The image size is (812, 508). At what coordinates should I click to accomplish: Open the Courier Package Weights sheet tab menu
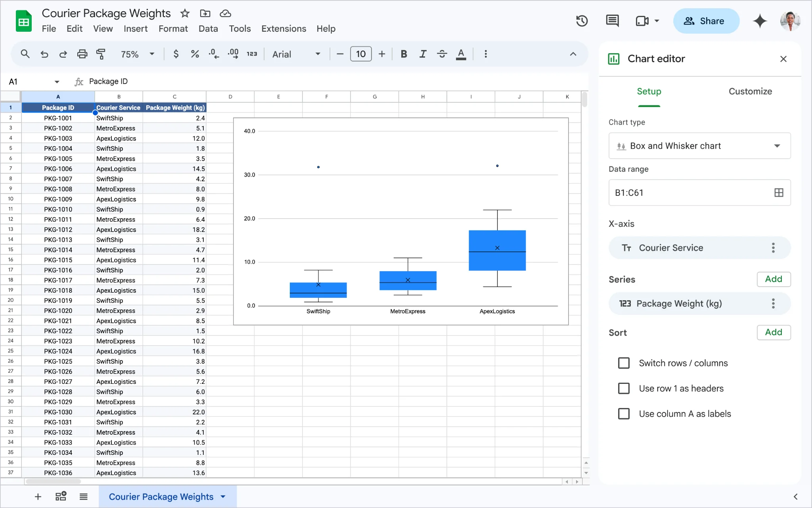pos(223,496)
